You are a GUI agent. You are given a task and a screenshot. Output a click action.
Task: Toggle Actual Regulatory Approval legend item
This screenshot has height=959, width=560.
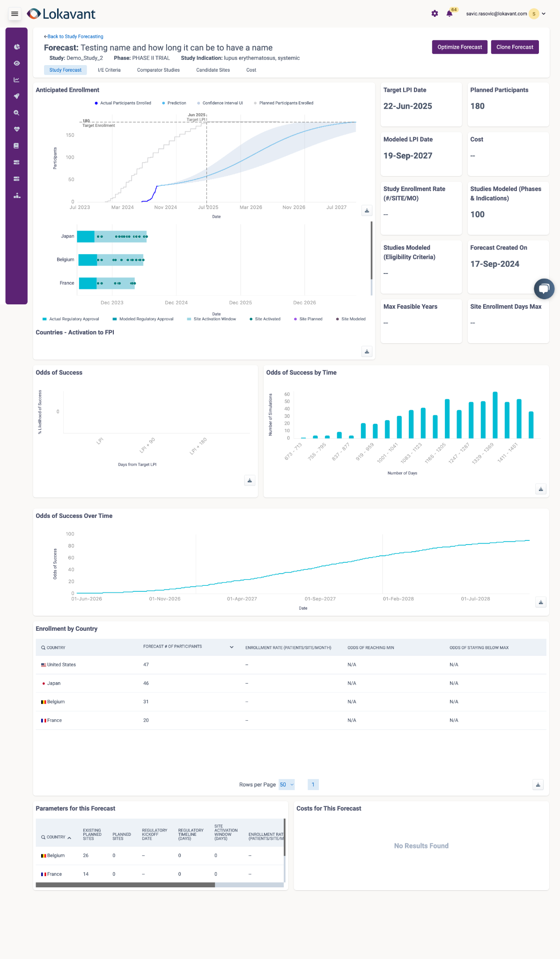click(71, 319)
